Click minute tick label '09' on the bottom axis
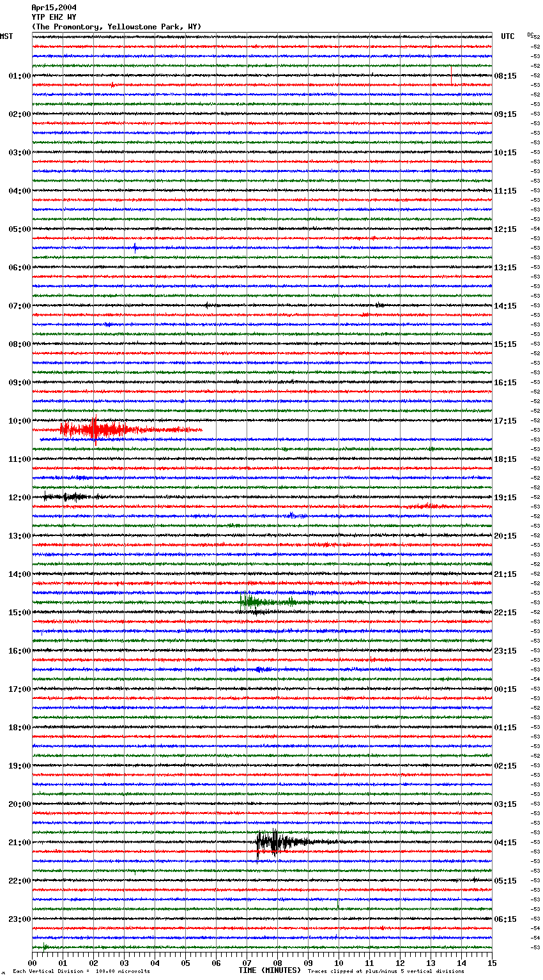 coord(308,963)
